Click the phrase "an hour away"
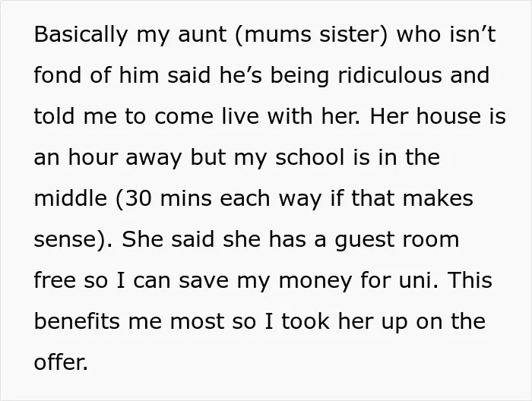 pyautogui.click(x=108, y=158)
